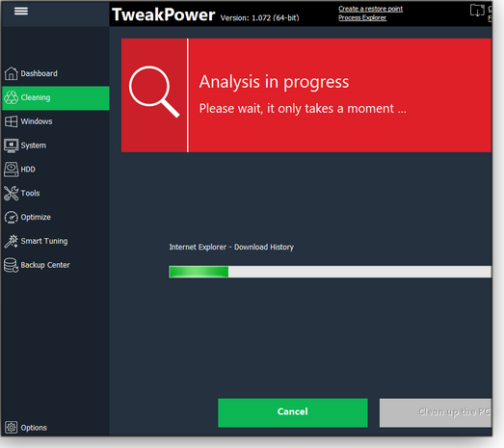Click the download icon in the header
This screenshot has height=448, width=504.
[x=477, y=11]
